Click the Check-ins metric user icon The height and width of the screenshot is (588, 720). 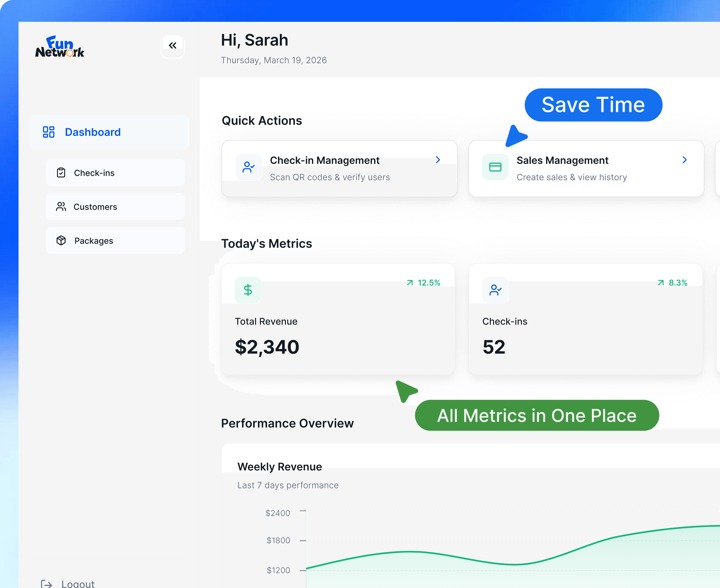[496, 290]
